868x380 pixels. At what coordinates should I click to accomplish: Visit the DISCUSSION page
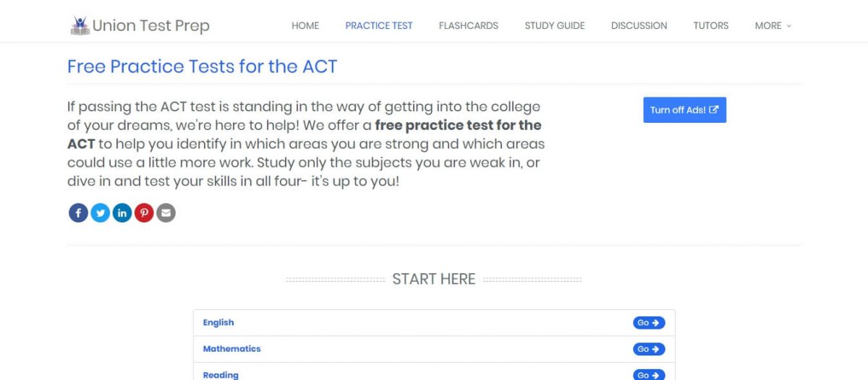point(639,25)
